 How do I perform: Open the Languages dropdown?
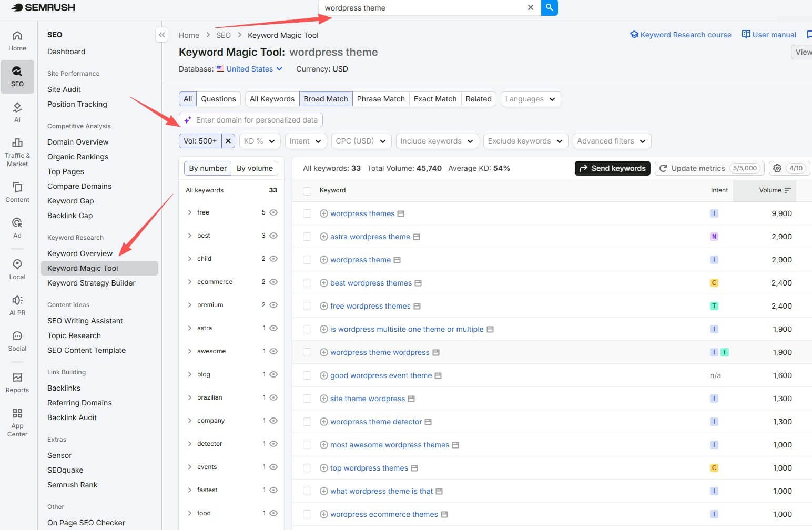[531, 99]
